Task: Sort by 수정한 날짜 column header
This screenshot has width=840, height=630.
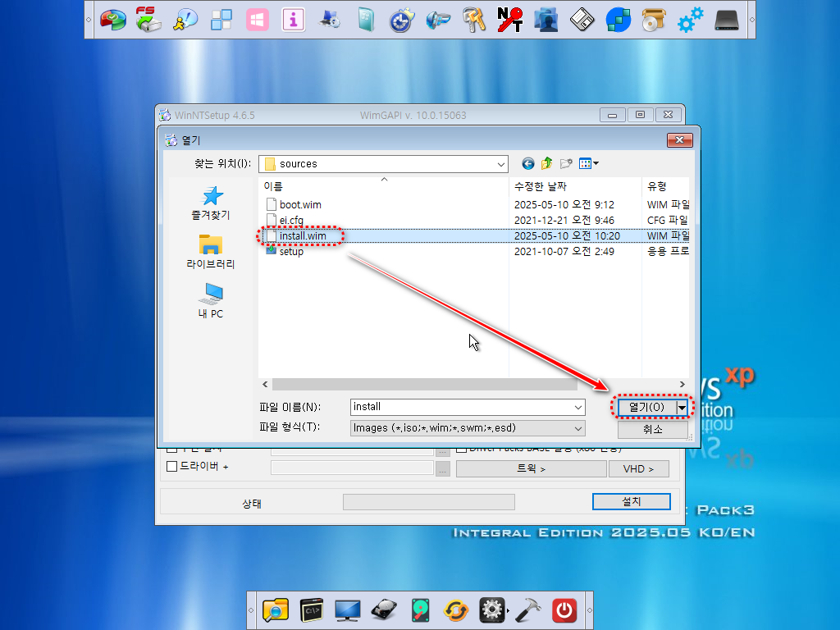Action: 575,186
